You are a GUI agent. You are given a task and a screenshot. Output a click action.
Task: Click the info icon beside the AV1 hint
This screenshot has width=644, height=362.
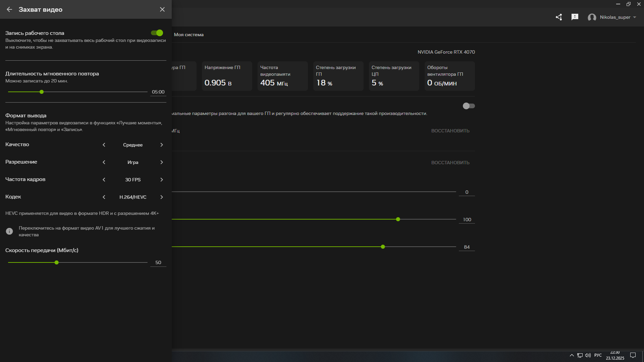pyautogui.click(x=9, y=231)
